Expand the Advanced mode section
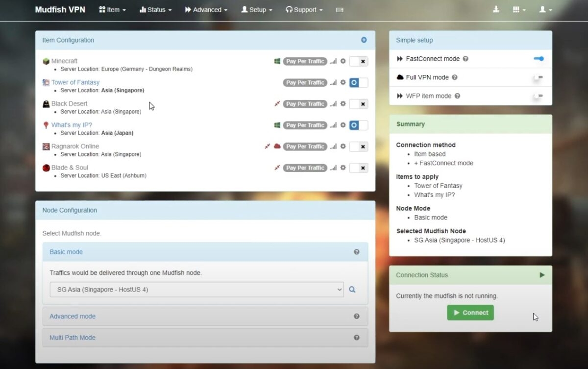The image size is (588, 369). (x=73, y=317)
